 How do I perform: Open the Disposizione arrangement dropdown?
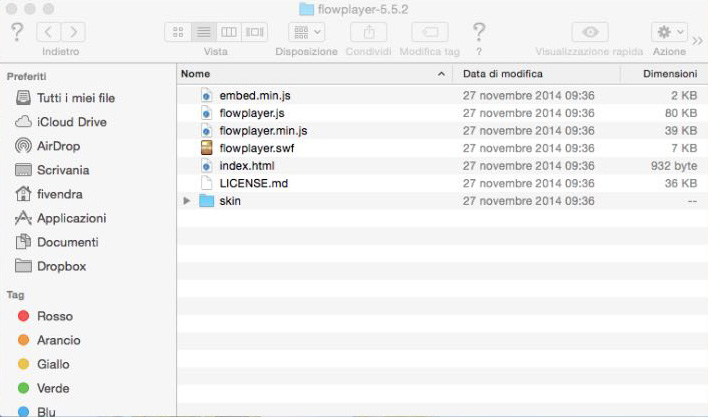click(306, 32)
